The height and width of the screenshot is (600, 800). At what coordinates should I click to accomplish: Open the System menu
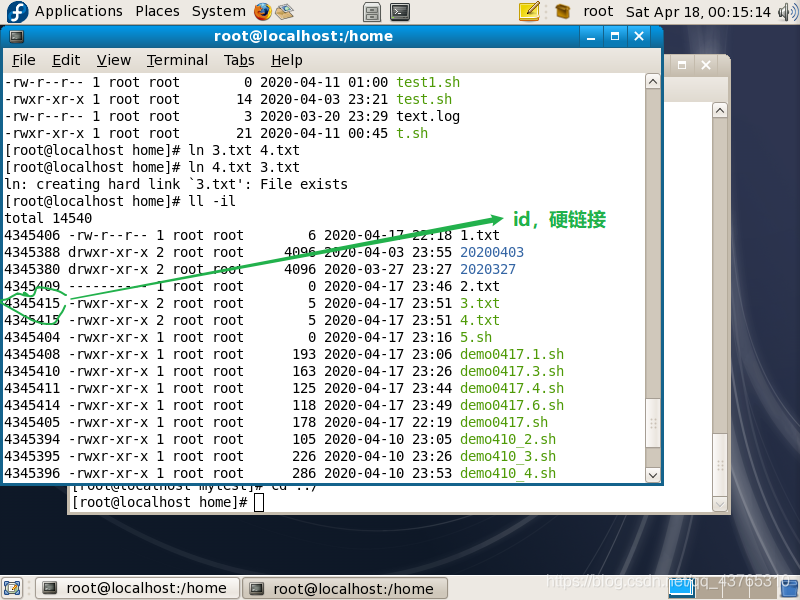click(218, 11)
